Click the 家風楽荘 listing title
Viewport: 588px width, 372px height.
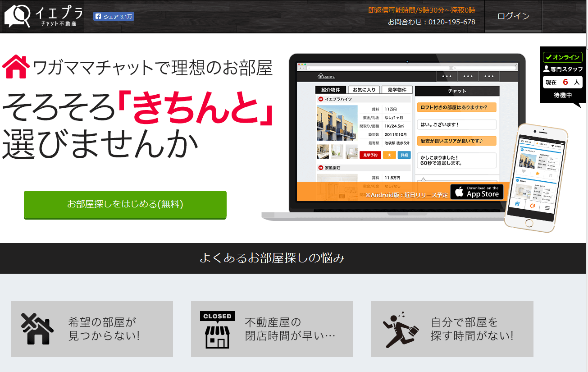(333, 168)
